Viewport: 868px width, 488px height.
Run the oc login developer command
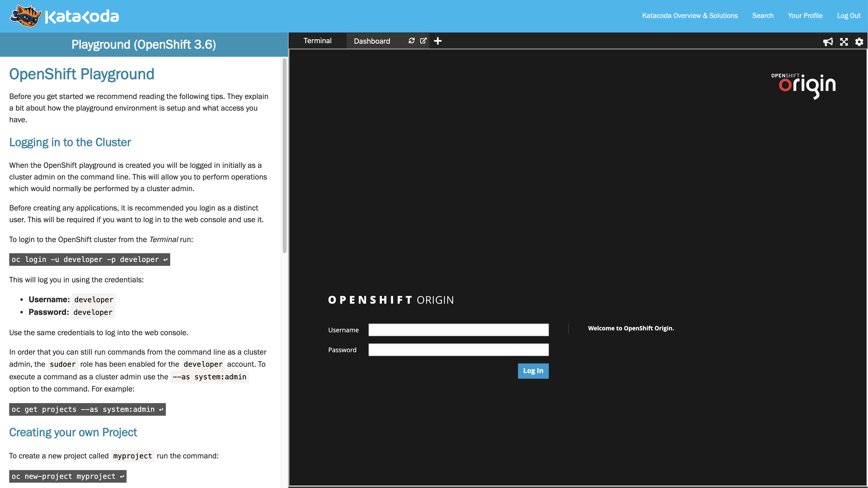pyautogui.click(x=89, y=260)
